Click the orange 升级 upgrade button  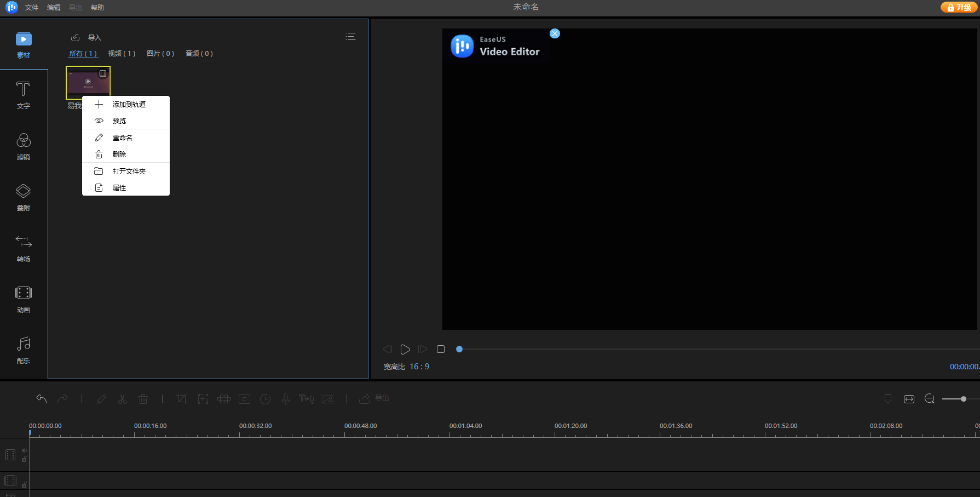coord(959,7)
